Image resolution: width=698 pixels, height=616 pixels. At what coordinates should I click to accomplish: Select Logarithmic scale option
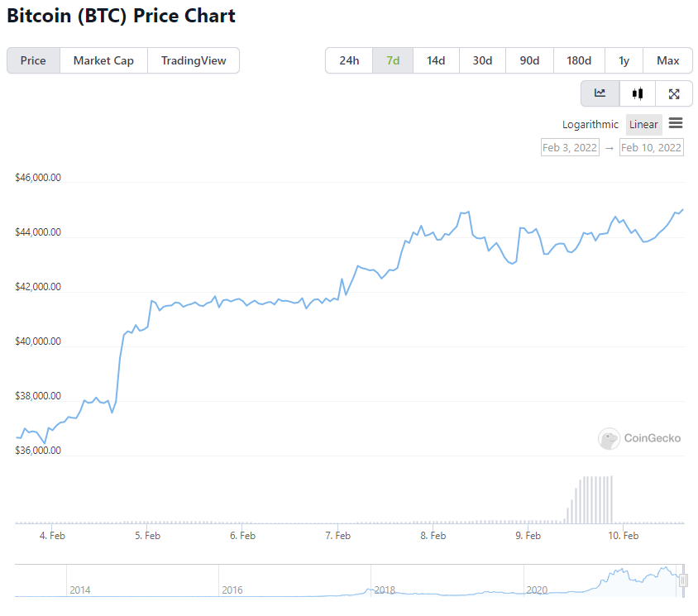(590, 125)
